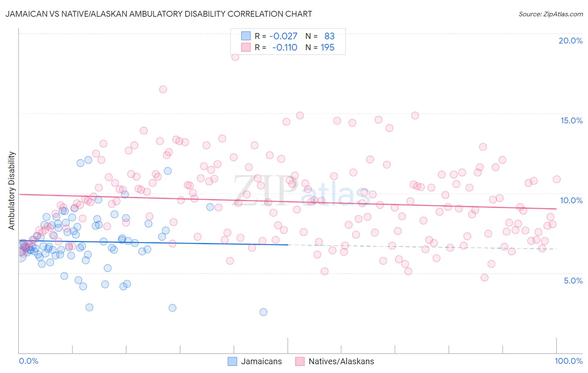This screenshot has height=373, width=588.
Task: Click the 100.0% x-axis label
Action: (569, 361)
